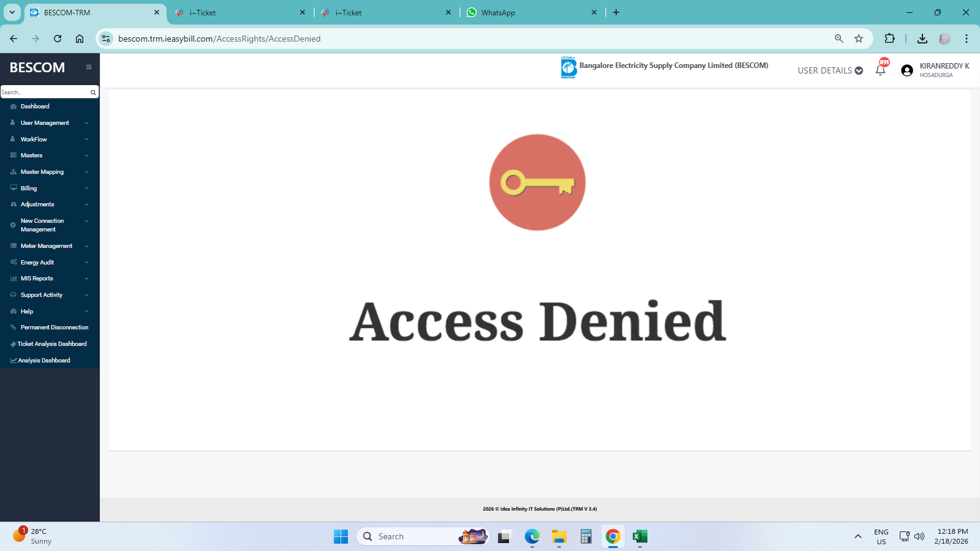Click the browser address bar URL
Screen dimensions: 980x551
(219, 39)
